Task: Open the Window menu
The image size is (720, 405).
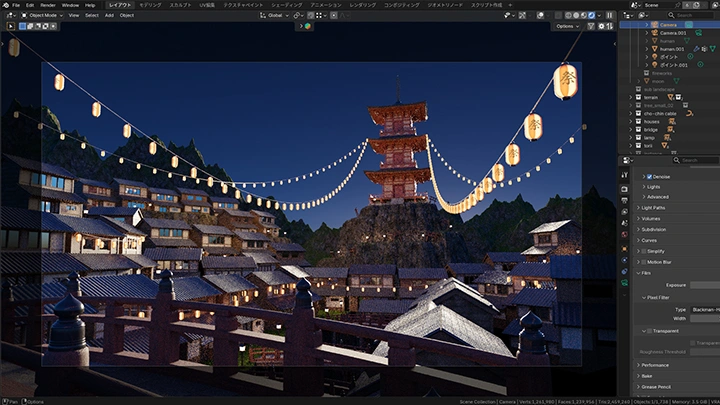Action: click(x=70, y=5)
